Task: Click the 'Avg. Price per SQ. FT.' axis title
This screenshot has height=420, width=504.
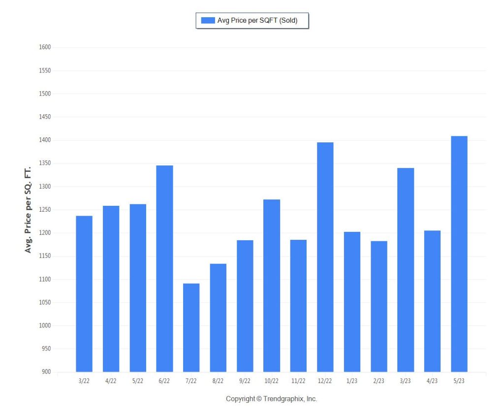Action: pos(28,210)
